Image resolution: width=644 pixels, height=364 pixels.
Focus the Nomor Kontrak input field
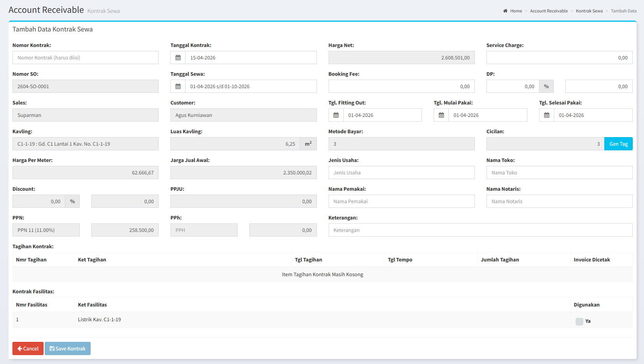click(x=86, y=57)
